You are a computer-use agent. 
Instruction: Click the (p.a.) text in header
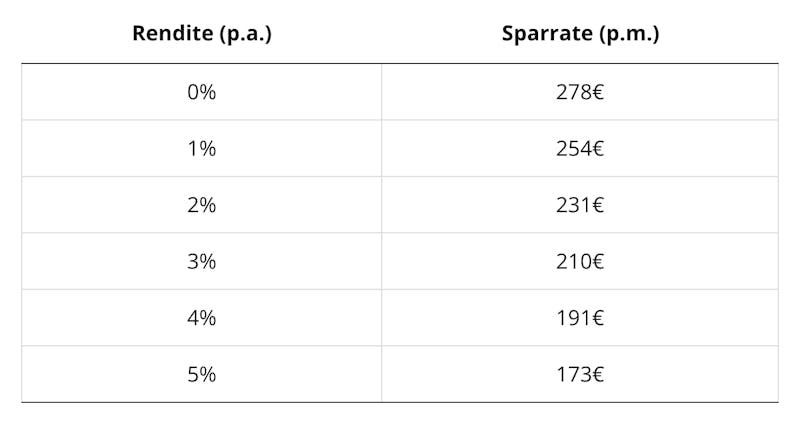[245, 34]
